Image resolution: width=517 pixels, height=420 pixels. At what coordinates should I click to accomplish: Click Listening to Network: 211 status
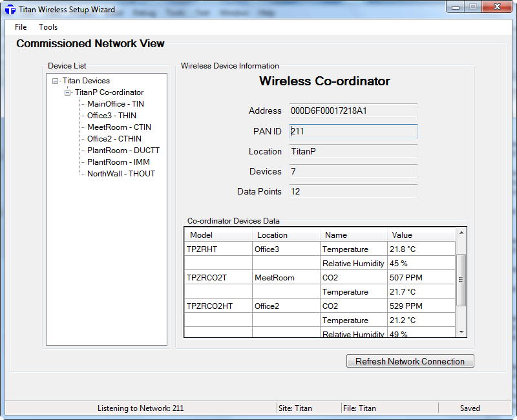140,408
